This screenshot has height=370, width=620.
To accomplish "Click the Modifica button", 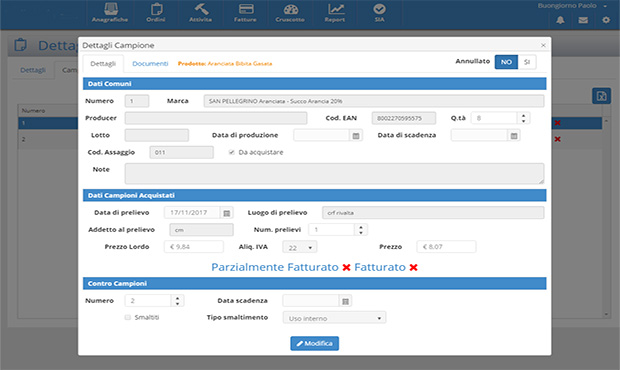I will coord(314,344).
